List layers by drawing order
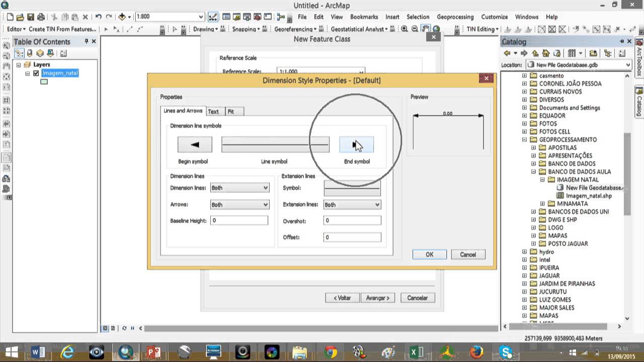The image size is (644, 362). click(19, 53)
